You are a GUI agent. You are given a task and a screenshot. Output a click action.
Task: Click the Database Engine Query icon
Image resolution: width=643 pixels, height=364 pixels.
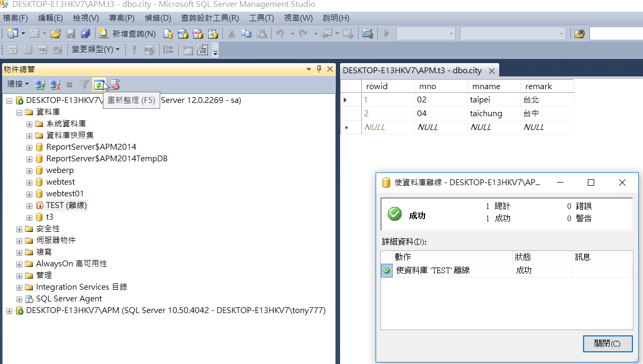pyautogui.click(x=168, y=33)
